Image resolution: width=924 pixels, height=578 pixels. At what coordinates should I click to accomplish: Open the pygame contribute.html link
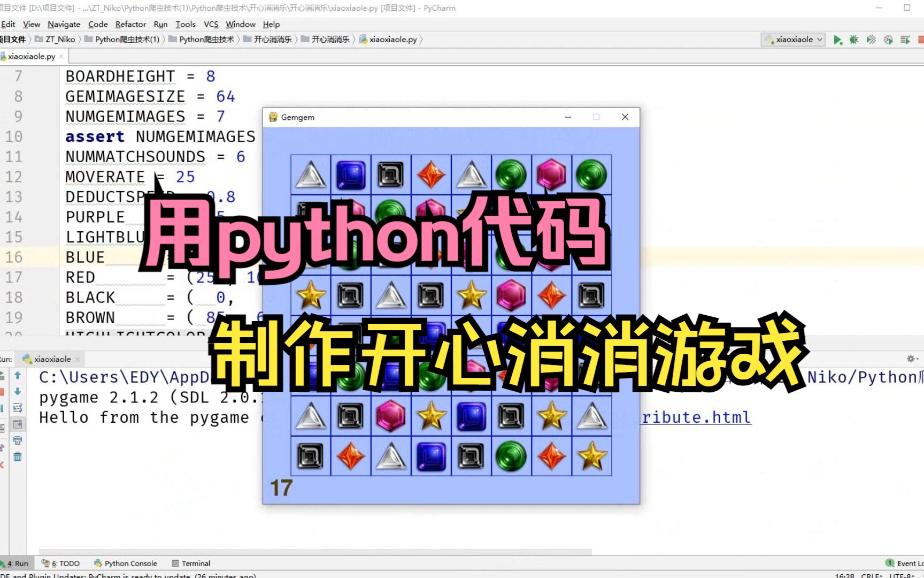click(x=695, y=417)
